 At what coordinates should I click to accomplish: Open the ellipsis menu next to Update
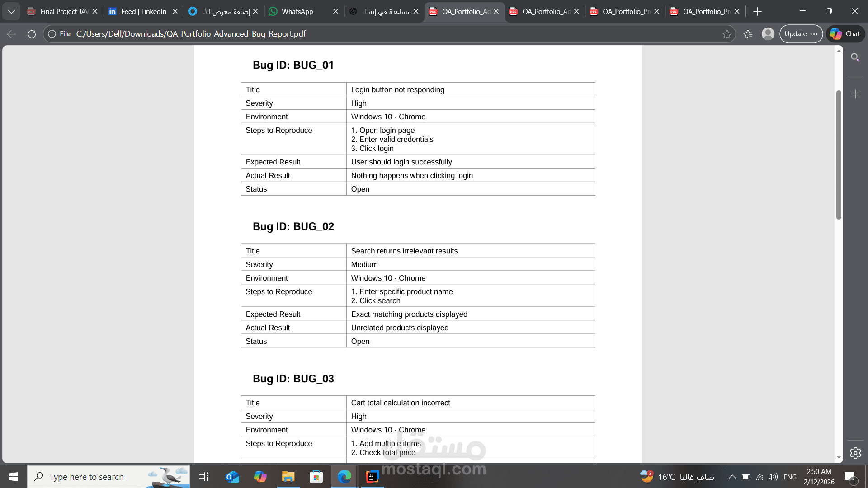tap(815, 33)
